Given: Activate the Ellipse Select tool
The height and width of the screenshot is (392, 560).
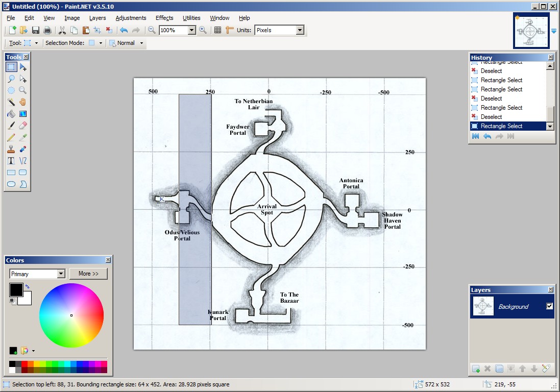Looking at the screenshot, I should [x=11, y=90].
